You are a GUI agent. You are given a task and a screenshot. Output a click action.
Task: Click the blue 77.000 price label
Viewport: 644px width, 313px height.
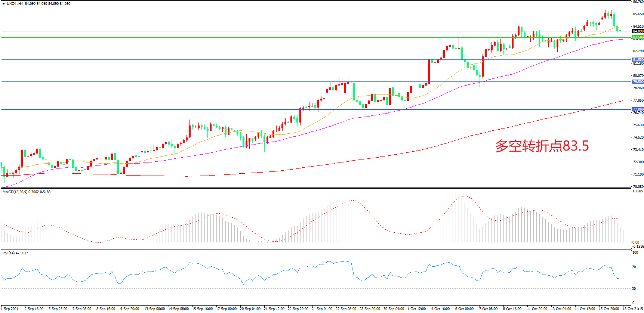tap(638, 109)
